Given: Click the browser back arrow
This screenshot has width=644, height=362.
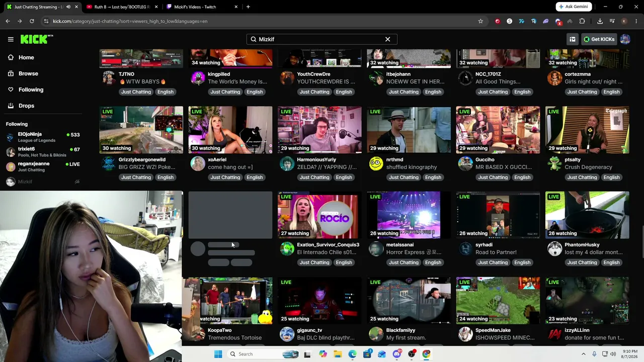Looking at the screenshot, I should (x=8, y=21).
